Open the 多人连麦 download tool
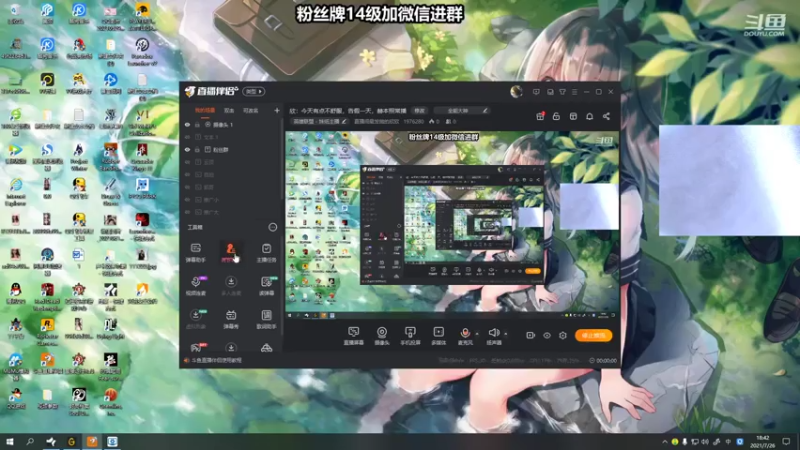Viewport: 800px width, 450px height. click(231, 286)
